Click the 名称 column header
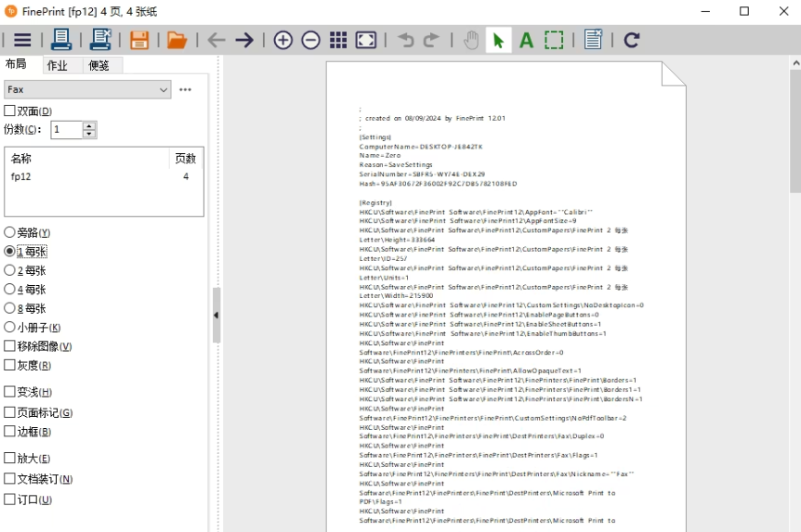801x532 pixels. [x=86, y=158]
